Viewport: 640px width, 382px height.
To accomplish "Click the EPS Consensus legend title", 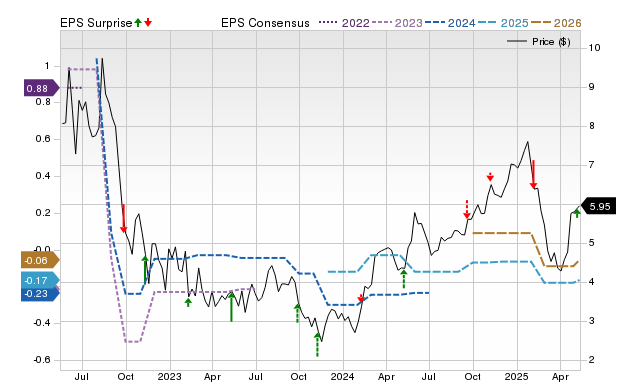I will click(x=265, y=23).
